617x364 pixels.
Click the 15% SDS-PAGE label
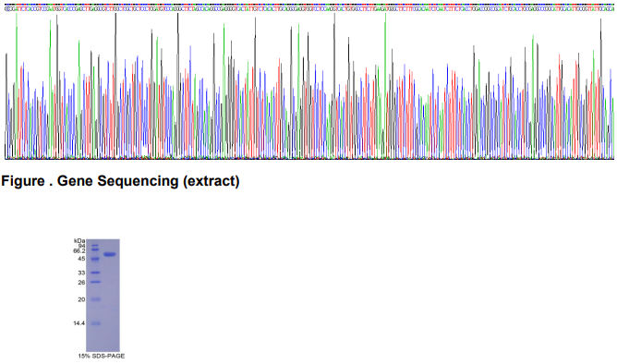(101, 356)
